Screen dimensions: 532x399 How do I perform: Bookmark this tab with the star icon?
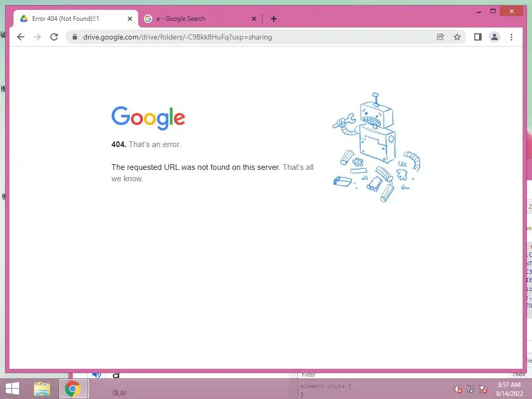coord(457,37)
